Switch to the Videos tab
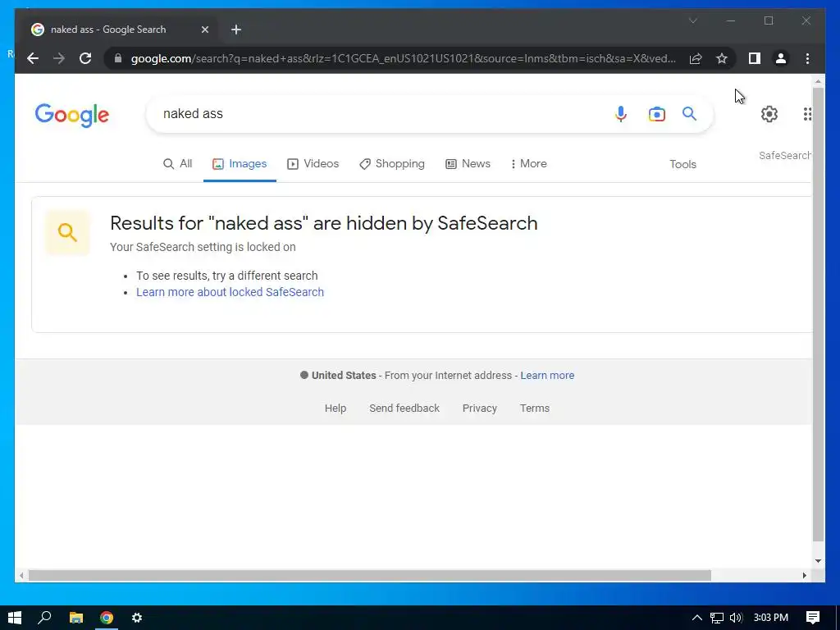 point(313,164)
